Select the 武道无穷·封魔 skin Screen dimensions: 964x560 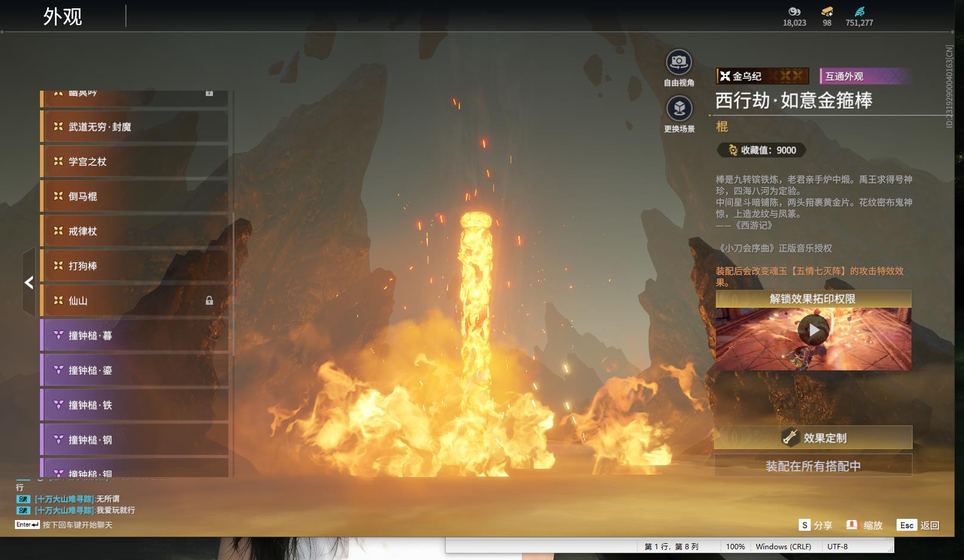(x=135, y=126)
